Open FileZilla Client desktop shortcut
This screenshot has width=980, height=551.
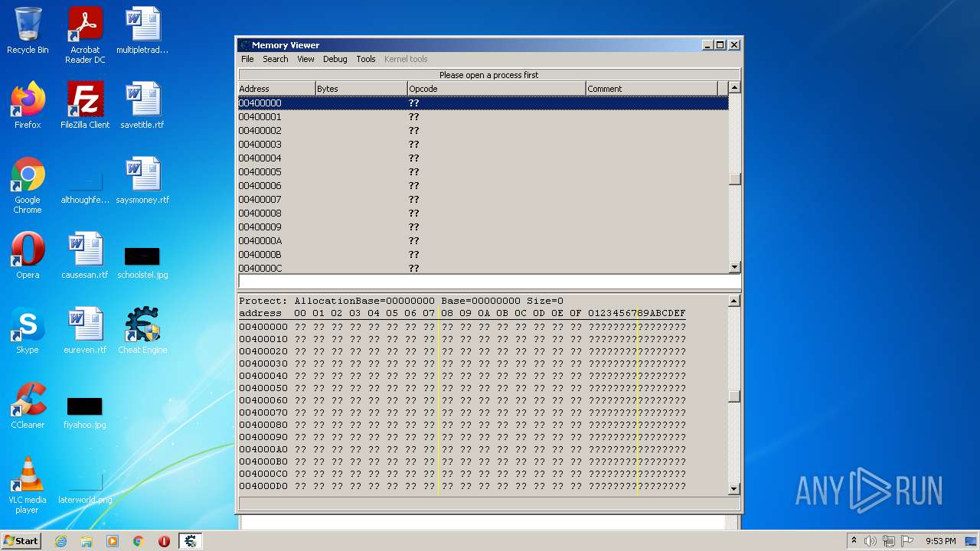[85, 106]
